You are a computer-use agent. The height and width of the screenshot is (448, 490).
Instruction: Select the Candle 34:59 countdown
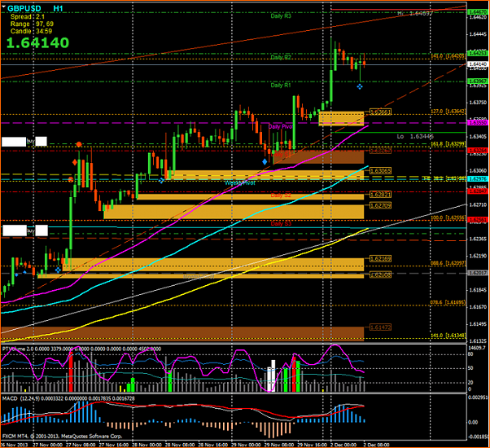(x=31, y=31)
